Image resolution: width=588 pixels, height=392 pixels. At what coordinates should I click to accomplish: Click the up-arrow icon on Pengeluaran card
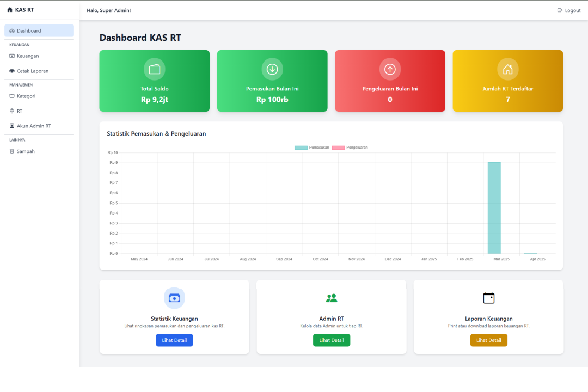click(390, 69)
